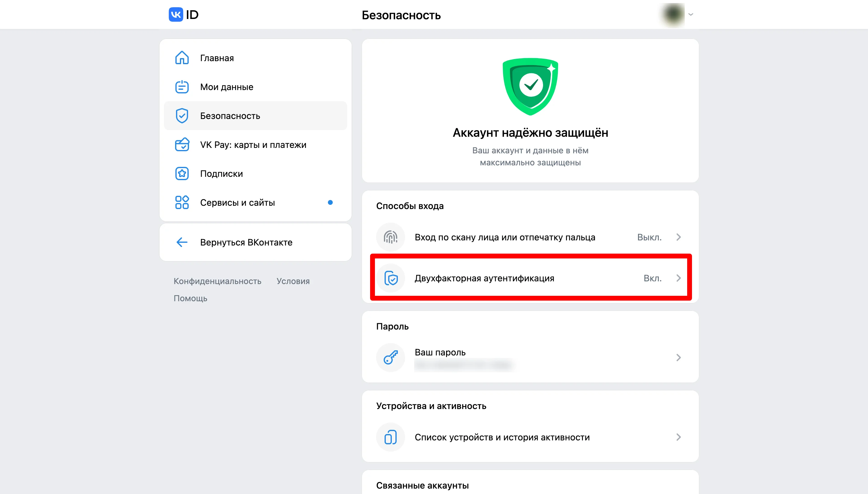Click the shield icon beside Безопасность
The width and height of the screenshot is (868, 494).
point(182,116)
